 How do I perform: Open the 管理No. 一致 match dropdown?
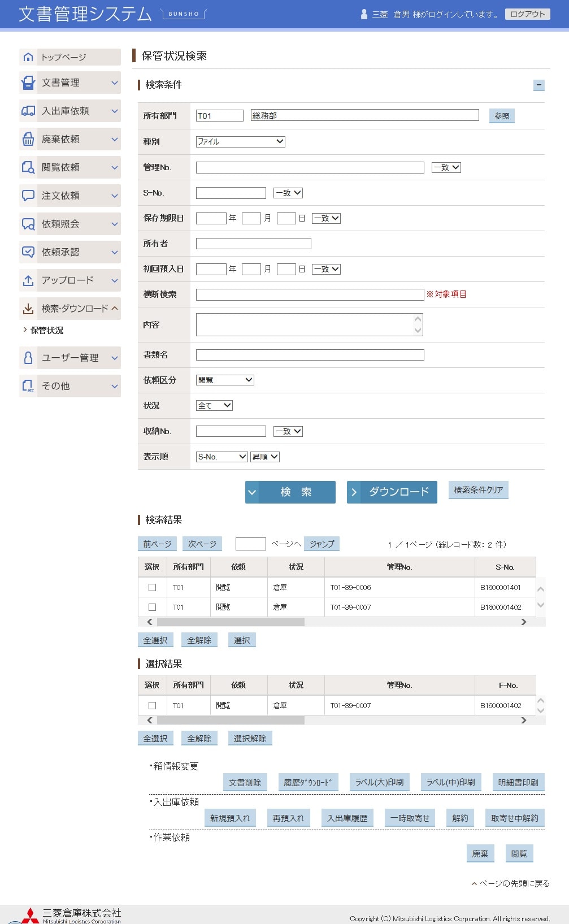(x=446, y=167)
